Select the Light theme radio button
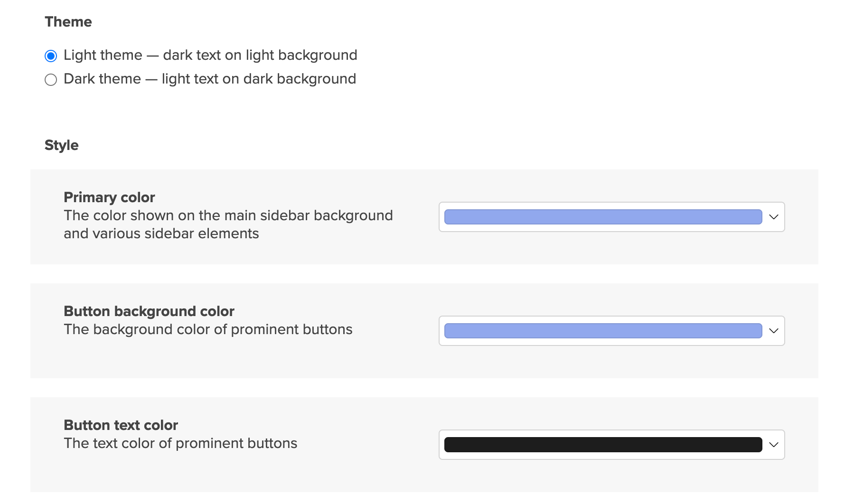The height and width of the screenshot is (504, 845). tap(51, 56)
